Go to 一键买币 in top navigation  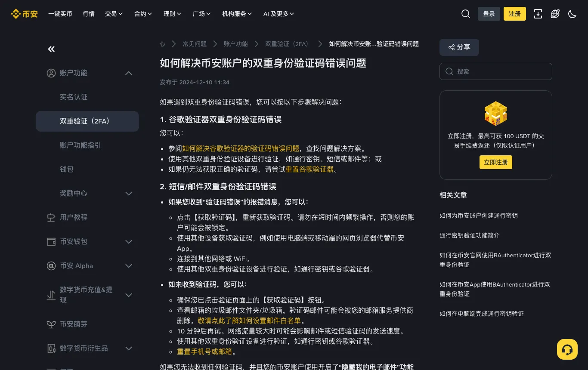coord(60,14)
